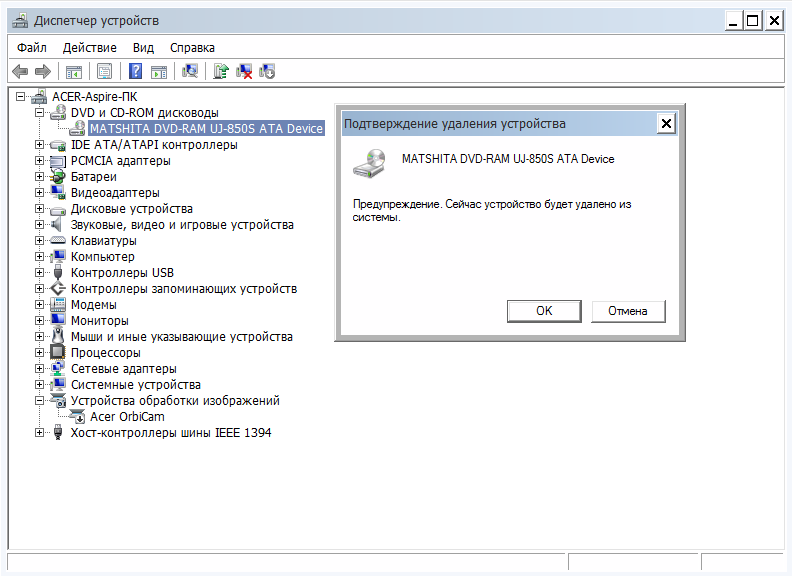Click the IDE ATA/ATAPI контроллеры icon

point(58,145)
